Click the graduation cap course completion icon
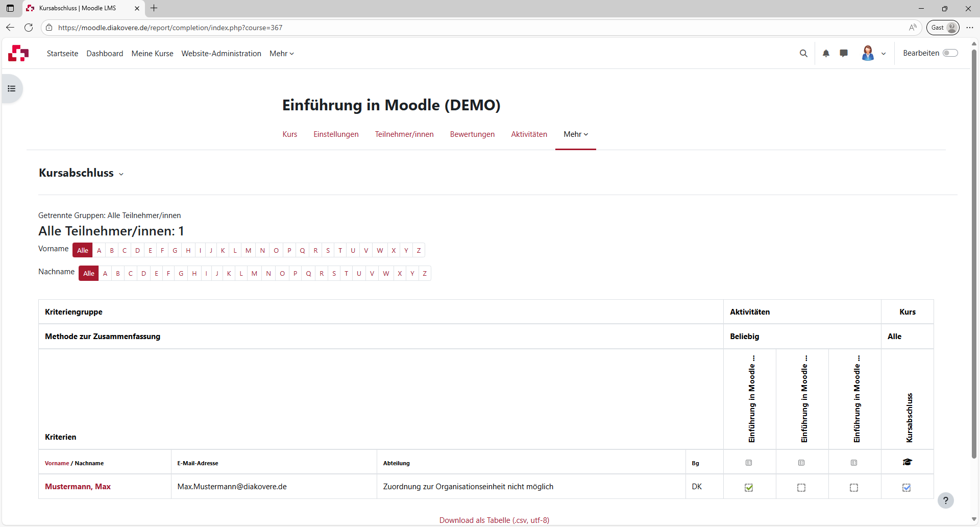This screenshot has height=527, width=980. pyautogui.click(x=907, y=462)
